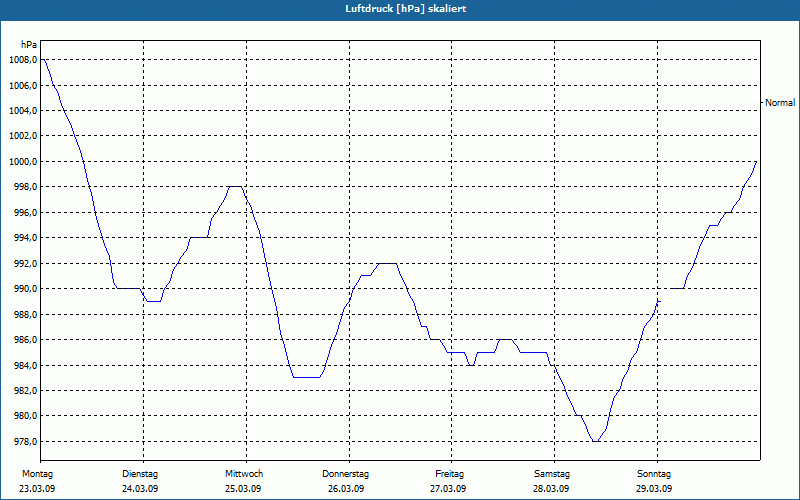Click the 'Normal' pressure marker label

point(780,103)
